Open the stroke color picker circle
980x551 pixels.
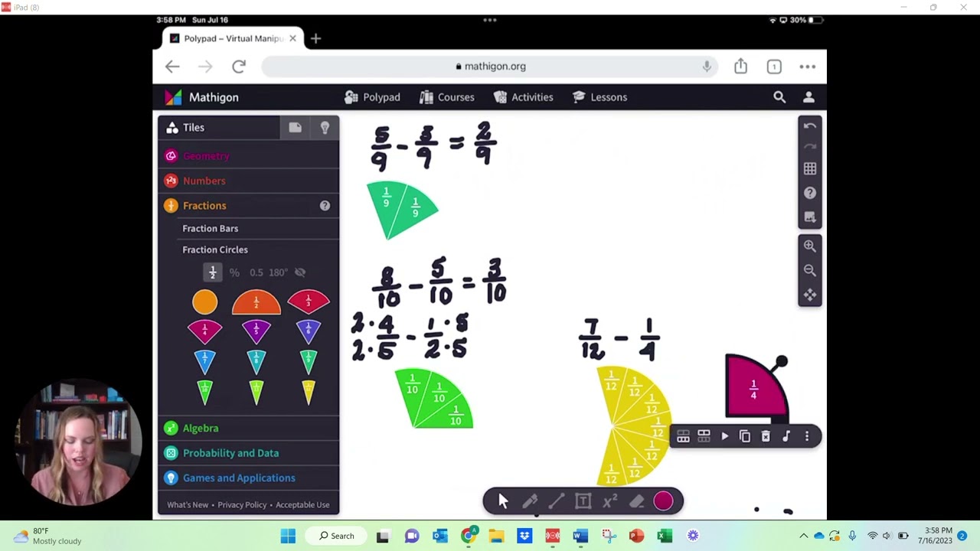click(x=664, y=501)
